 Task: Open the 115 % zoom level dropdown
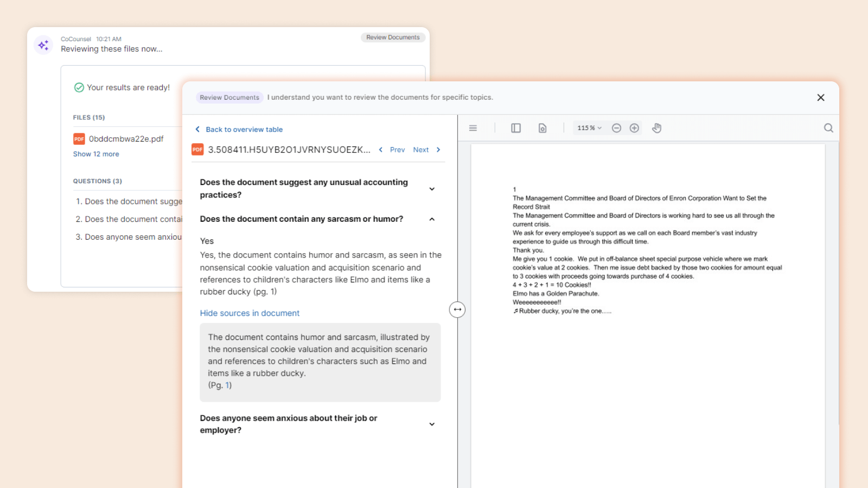(589, 128)
